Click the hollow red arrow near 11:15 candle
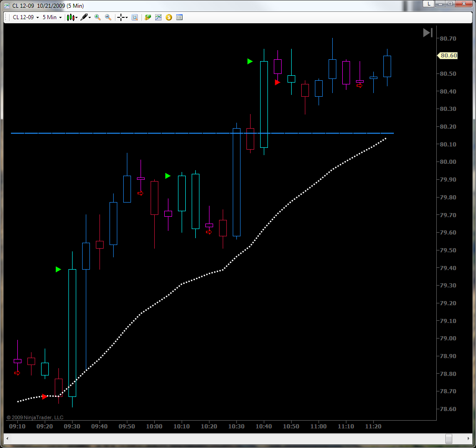Viewport: 476px width, 448px height. 360,86
